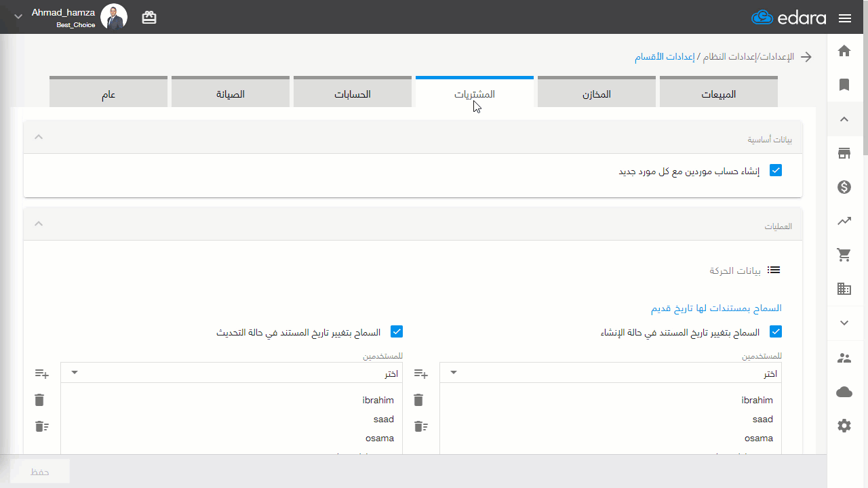Viewport: 868px width, 488px height.
Task: Open the settings gear sidebar icon
Action: point(844,426)
